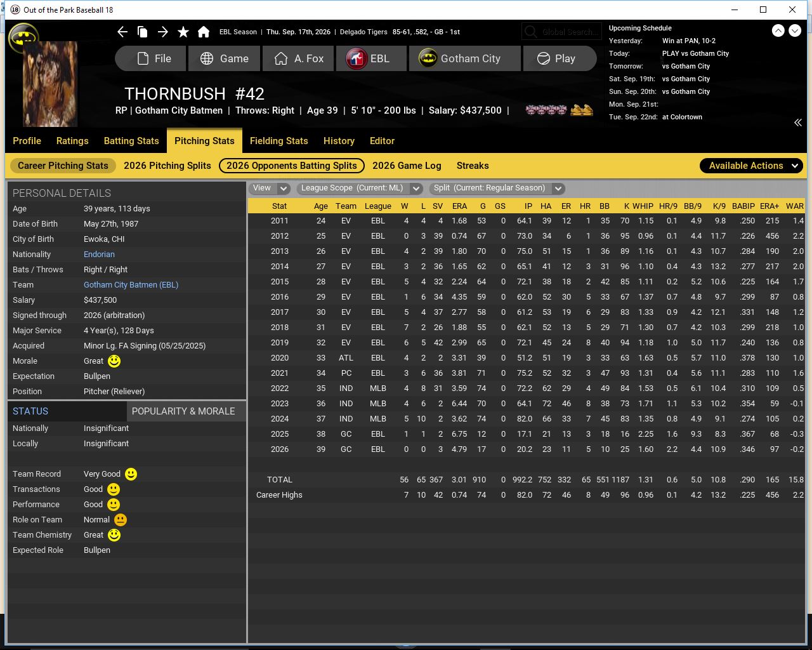Click the home icon in navigation bar
Screen dimensions: 812x650
[x=204, y=32]
